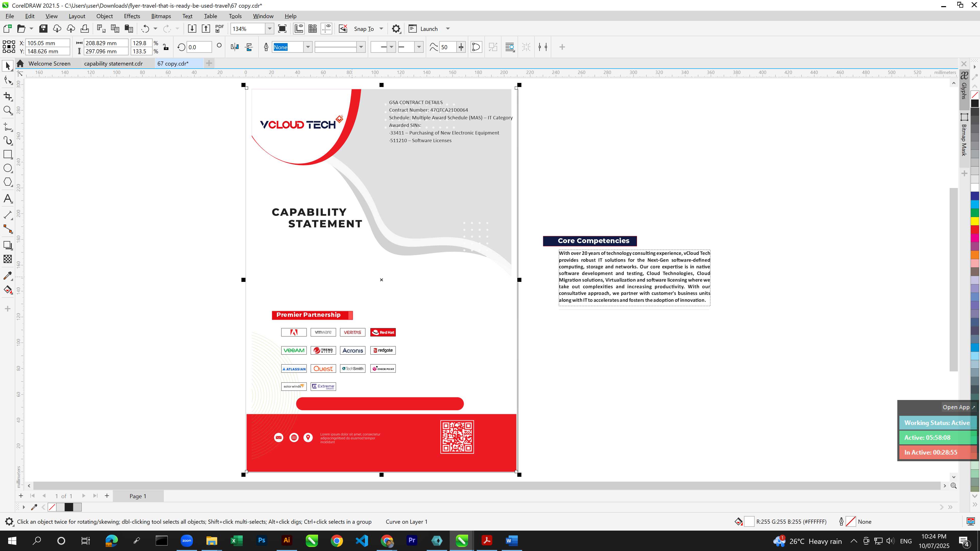Click the yellow swatch in color palette

pos(975,221)
